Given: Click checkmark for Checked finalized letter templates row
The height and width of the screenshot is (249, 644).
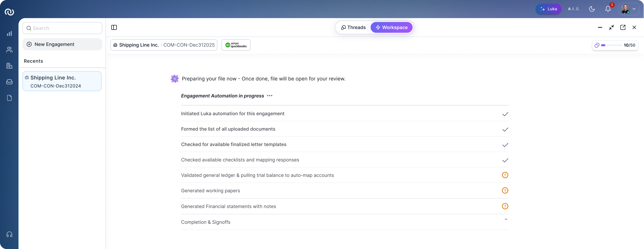Looking at the screenshot, I should pos(505,145).
